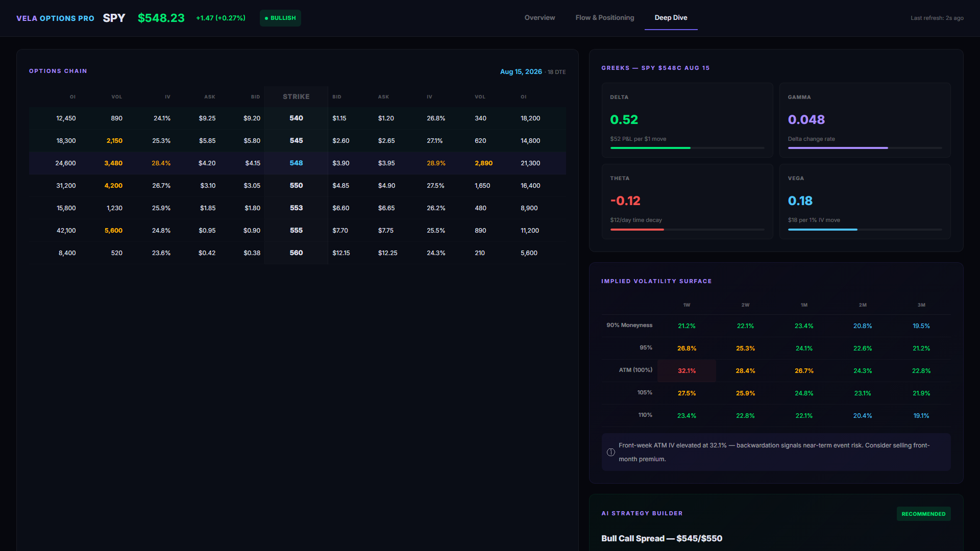Select strike 553 in options chain

(x=296, y=208)
